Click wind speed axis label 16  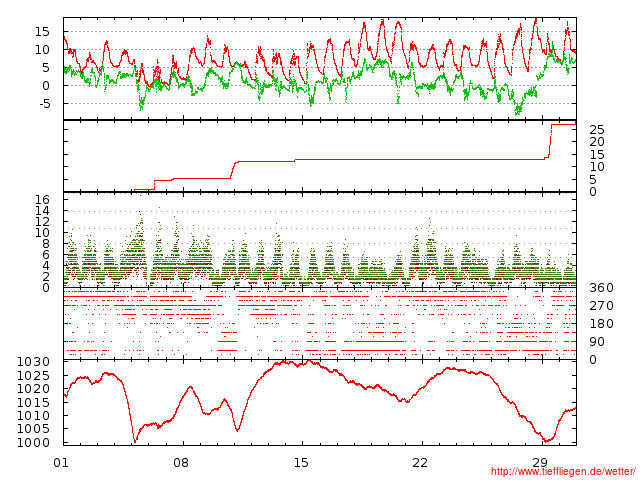coord(42,200)
